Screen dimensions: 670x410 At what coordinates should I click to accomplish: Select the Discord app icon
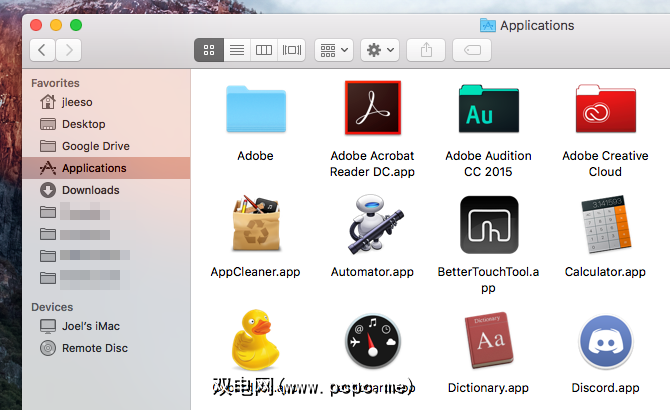[x=606, y=342]
